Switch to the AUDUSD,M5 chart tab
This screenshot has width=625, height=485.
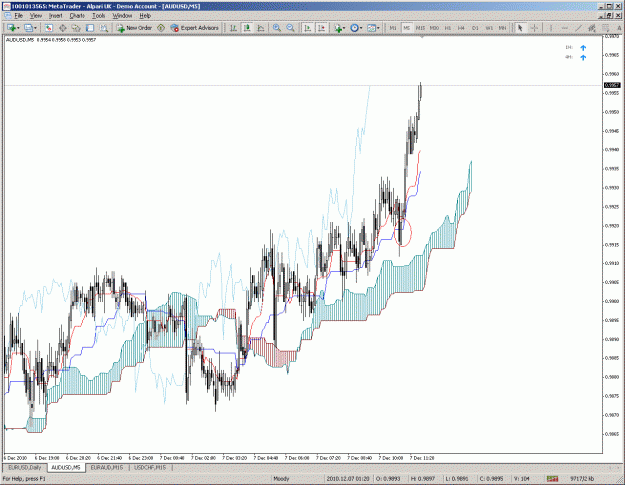(66, 467)
